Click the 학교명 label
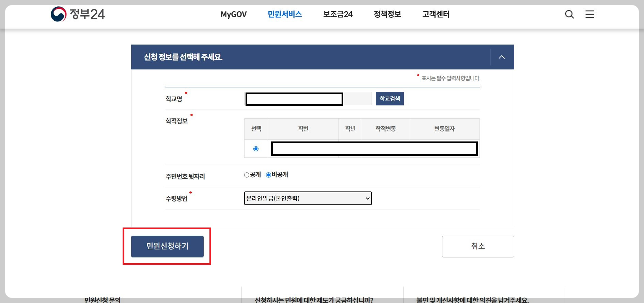This screenshot has width=644, height=303. [x=174, y=99]
